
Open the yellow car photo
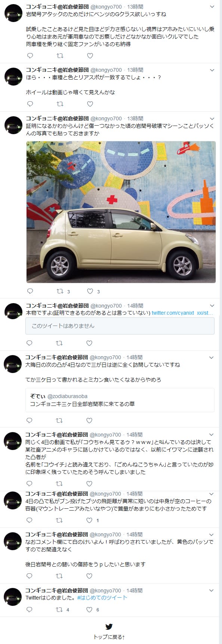click(x=121, y=212)
